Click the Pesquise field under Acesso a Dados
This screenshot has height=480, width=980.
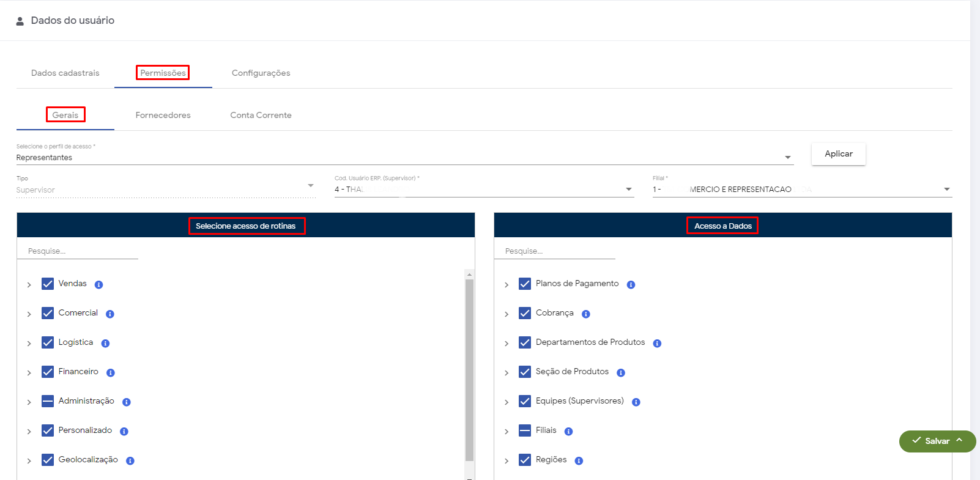(560, 251)
